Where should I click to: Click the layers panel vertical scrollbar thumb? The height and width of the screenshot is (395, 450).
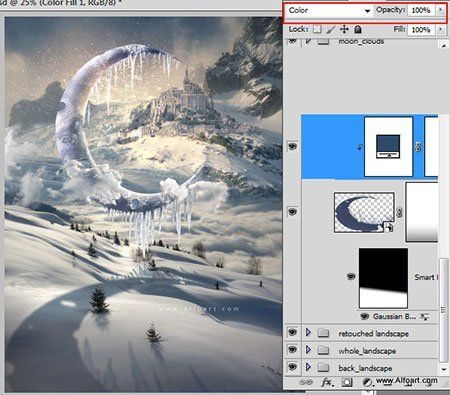(443, 310)
